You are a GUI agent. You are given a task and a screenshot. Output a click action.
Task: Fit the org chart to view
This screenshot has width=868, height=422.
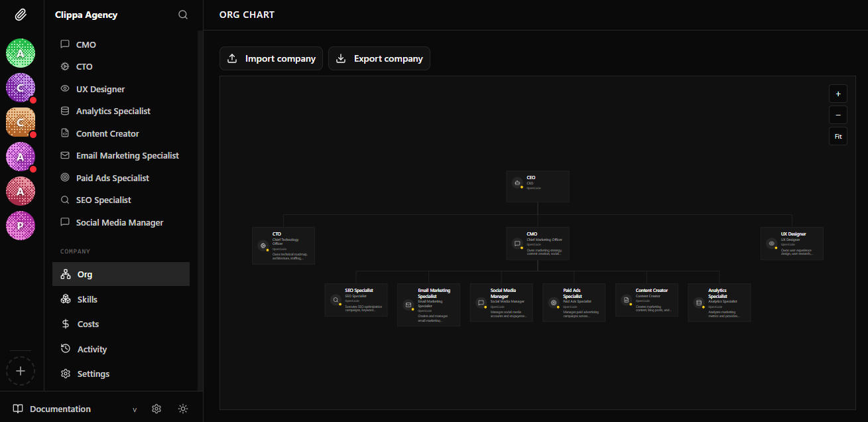[x=838, y=136]
